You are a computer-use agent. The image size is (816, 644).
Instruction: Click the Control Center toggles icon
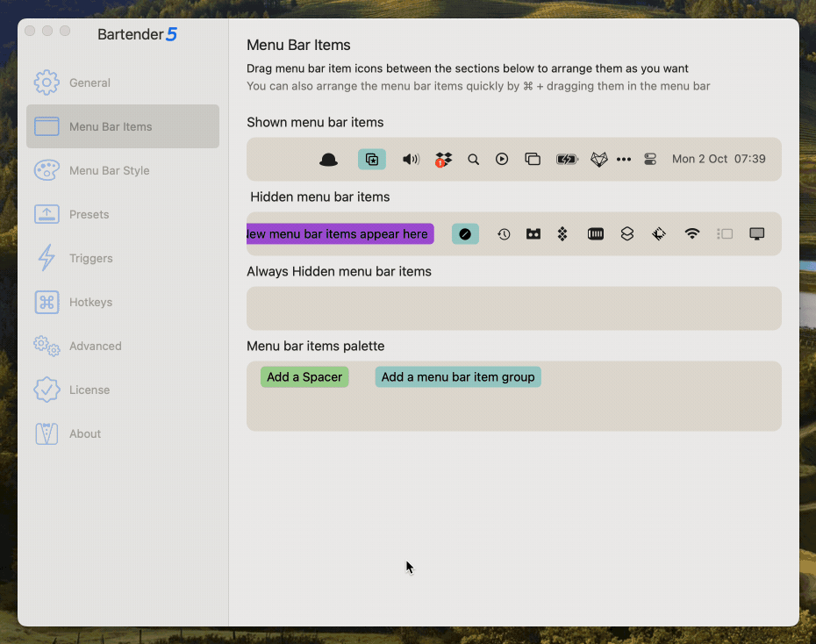point(650,160)
